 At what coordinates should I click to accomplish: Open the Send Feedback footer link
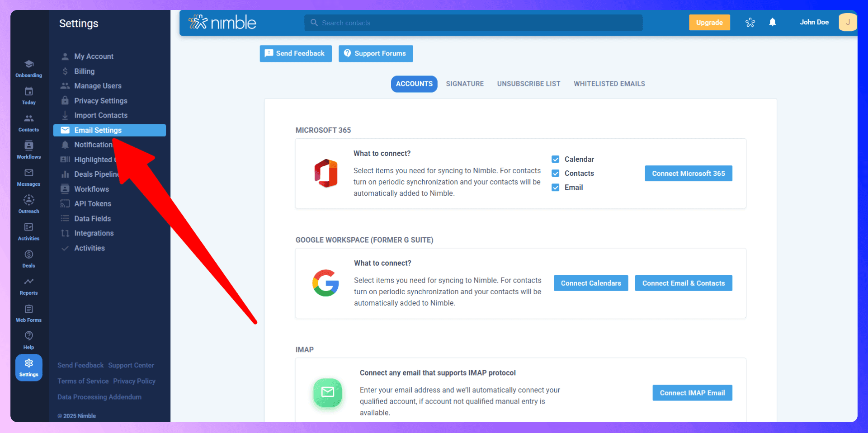click(x=80, y=365)
